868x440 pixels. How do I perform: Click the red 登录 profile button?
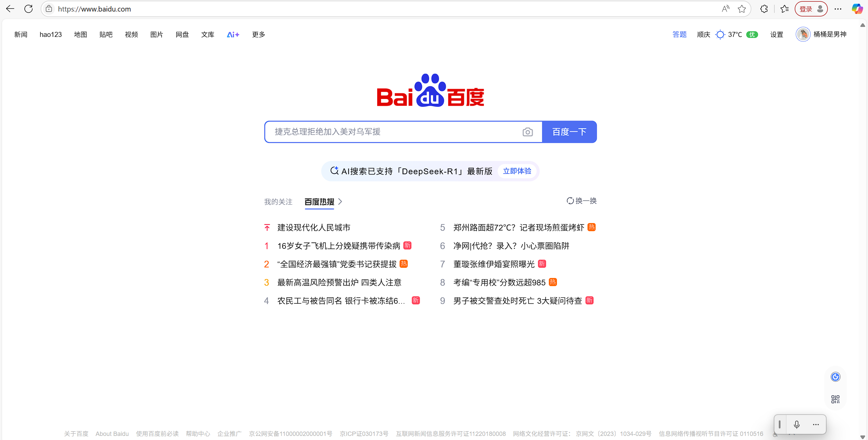tap(811, 9)
